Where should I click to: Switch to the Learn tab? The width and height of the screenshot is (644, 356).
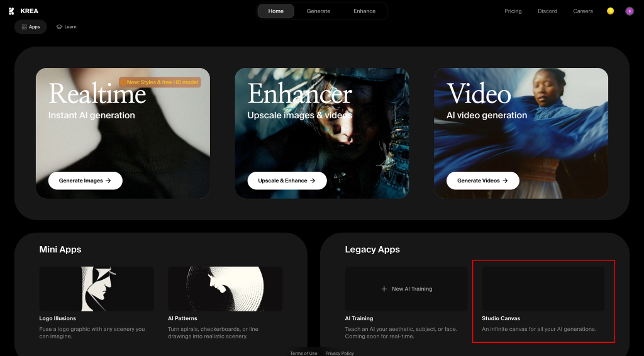(x=66, y=26)
